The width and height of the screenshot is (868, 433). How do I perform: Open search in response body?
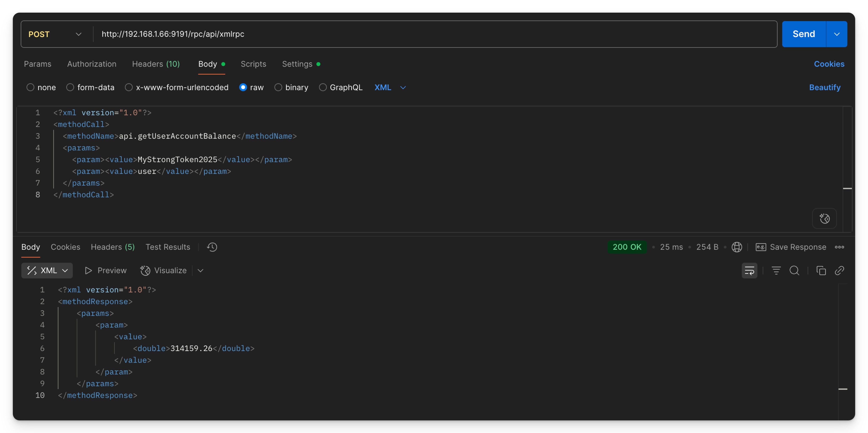[794, 271]
